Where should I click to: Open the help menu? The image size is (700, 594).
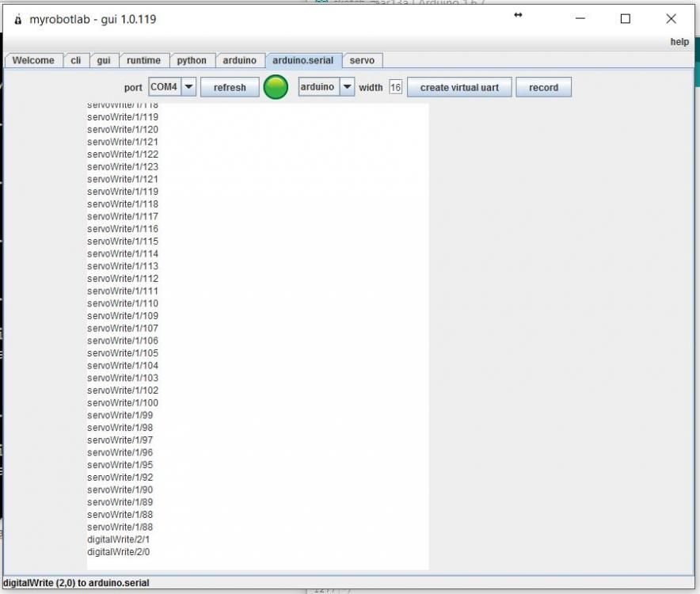(x=679, y=42)
